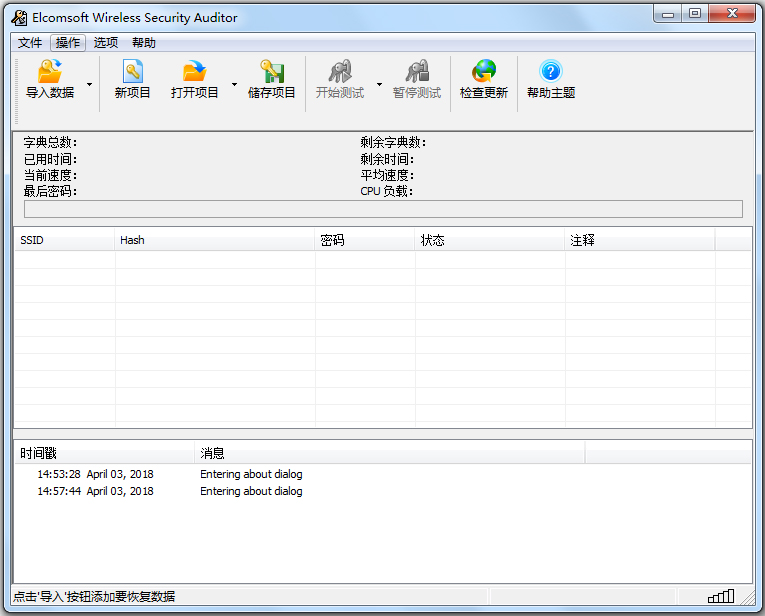Expand the 导入数据 dropdown arrow
This screenshot has width=765, height=616.
tap(89, 84)
